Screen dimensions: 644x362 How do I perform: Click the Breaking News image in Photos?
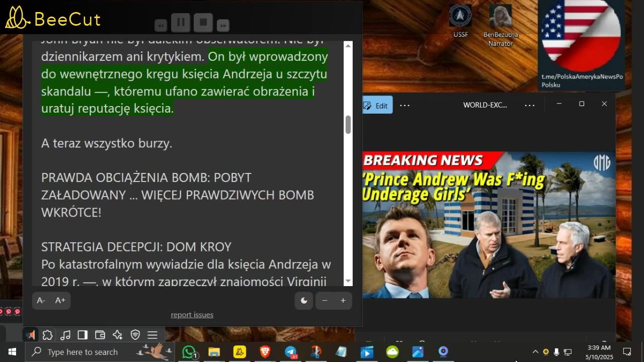click(x=489, y=225)
